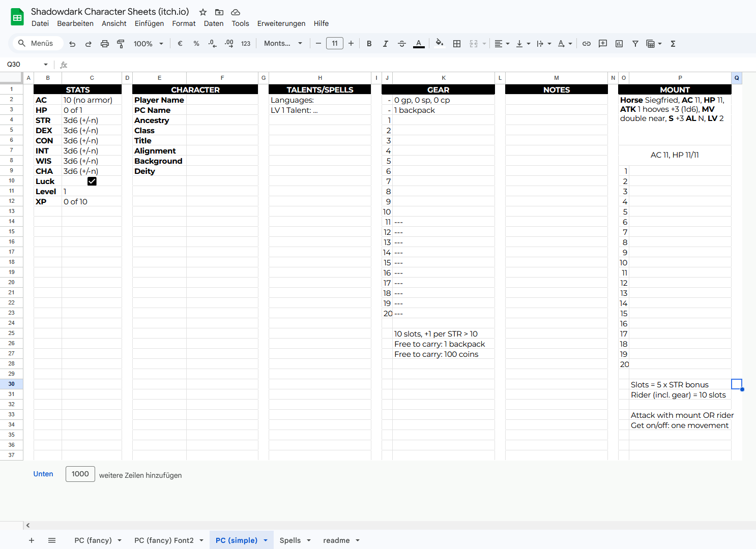Decrease the decimal places

[213, 44]
